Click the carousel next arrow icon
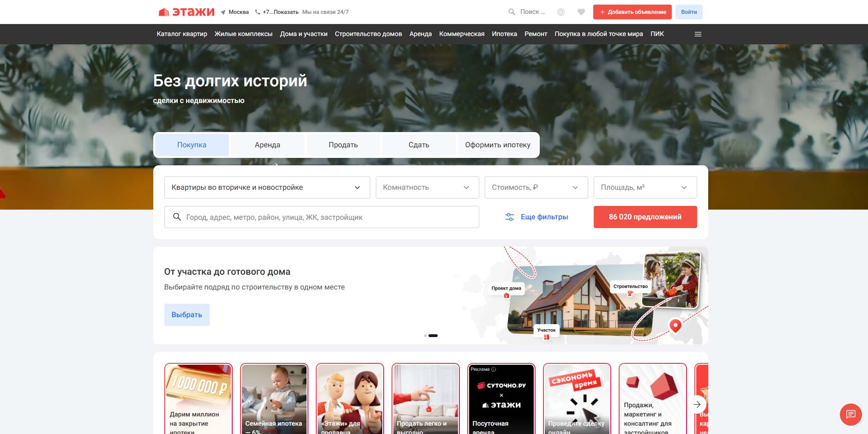The height and width of the screenshot is (434, 868). pyautogui.click(x=697, y=404)
